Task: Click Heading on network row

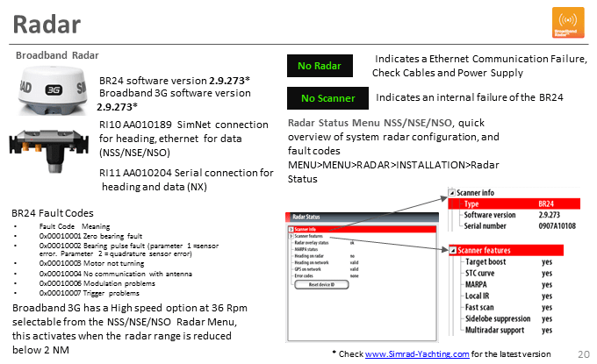Action: click(x=325, y=262)
